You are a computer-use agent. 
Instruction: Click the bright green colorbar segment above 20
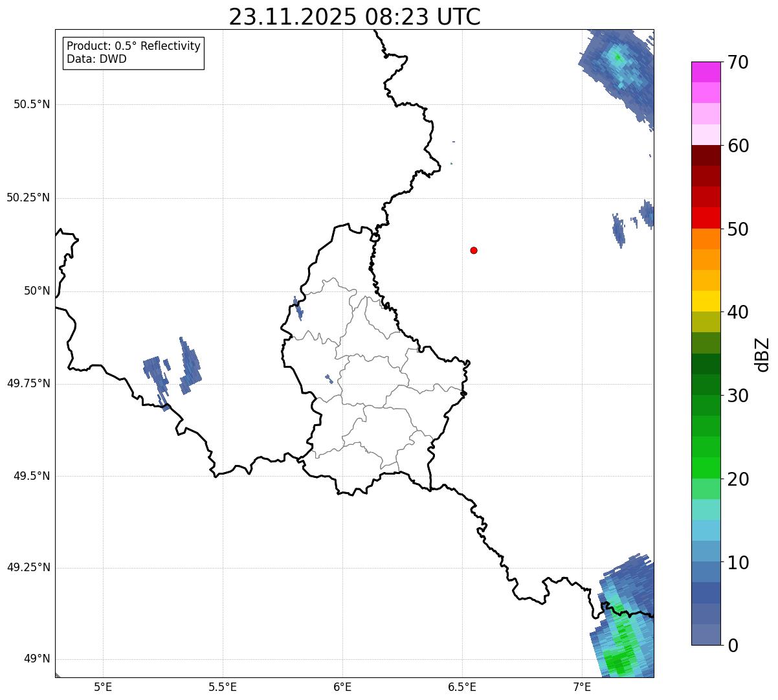[706, 468]
